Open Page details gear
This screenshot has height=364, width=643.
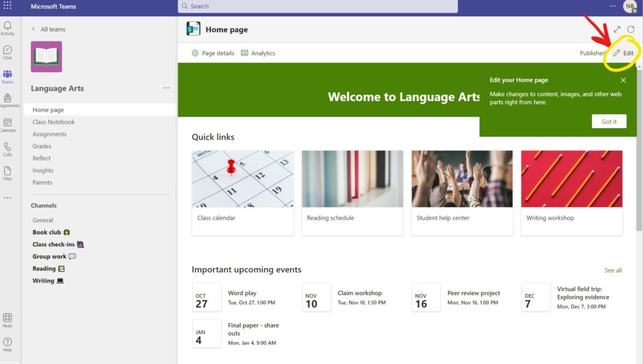point(213,53)
